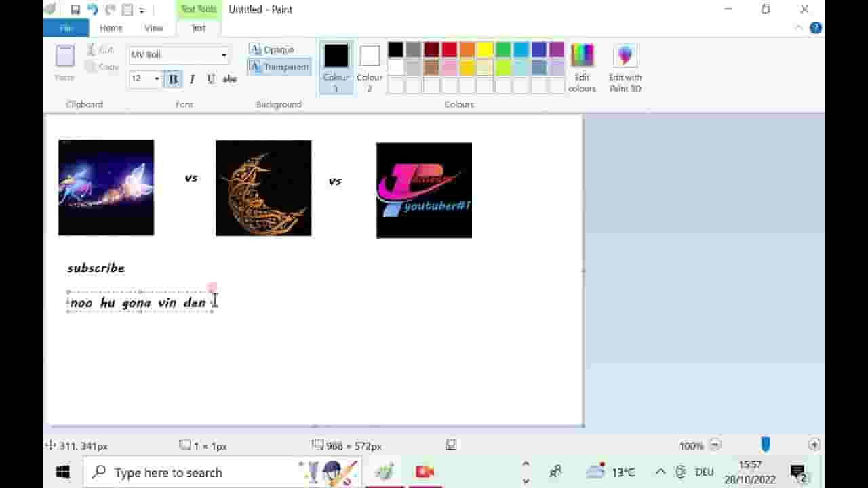Image resolution: width=868 pixels, height=488 pixels.
Task: Open the Customize Quick Access Toolbar arrow
Action: coord(142,10)
